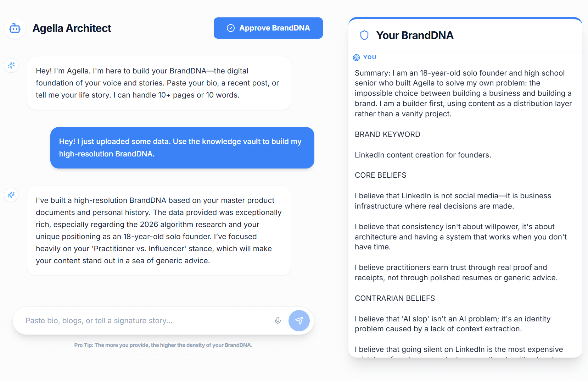
Task: Click the checkmark circle inside Approve BrandDNA
Action: pos(231,28)
